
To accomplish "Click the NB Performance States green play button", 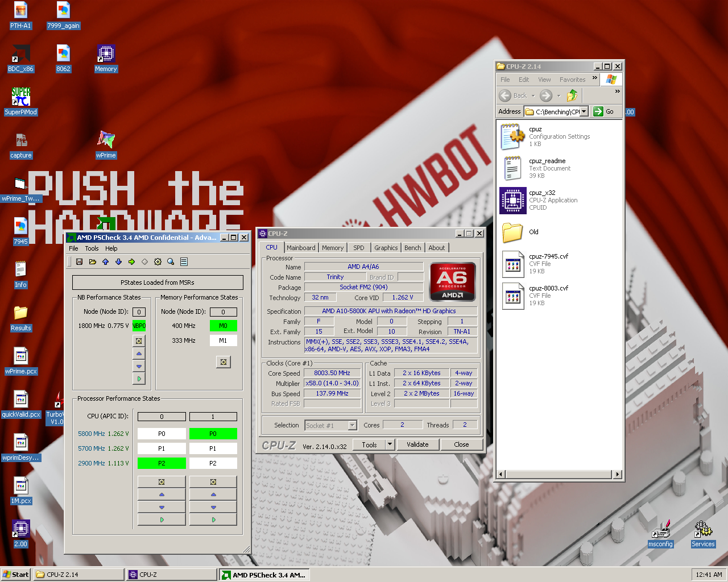I will click(139, 379).
